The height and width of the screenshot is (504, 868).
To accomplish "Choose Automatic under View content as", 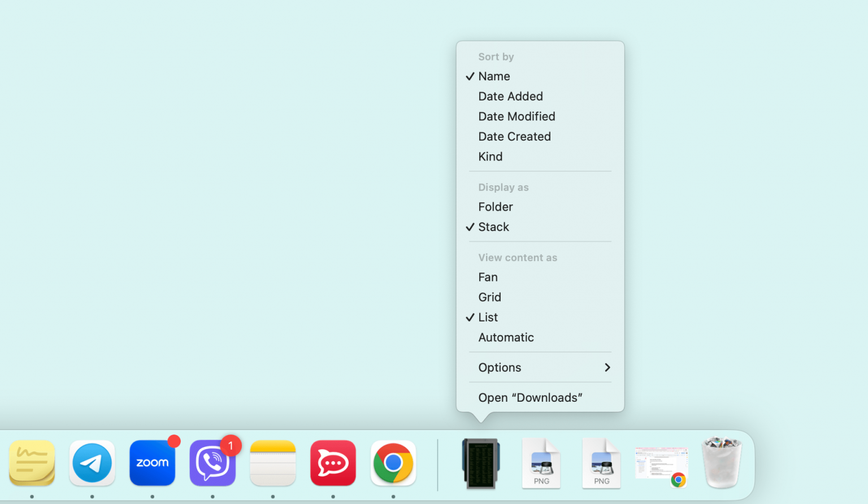I will 506,337.
